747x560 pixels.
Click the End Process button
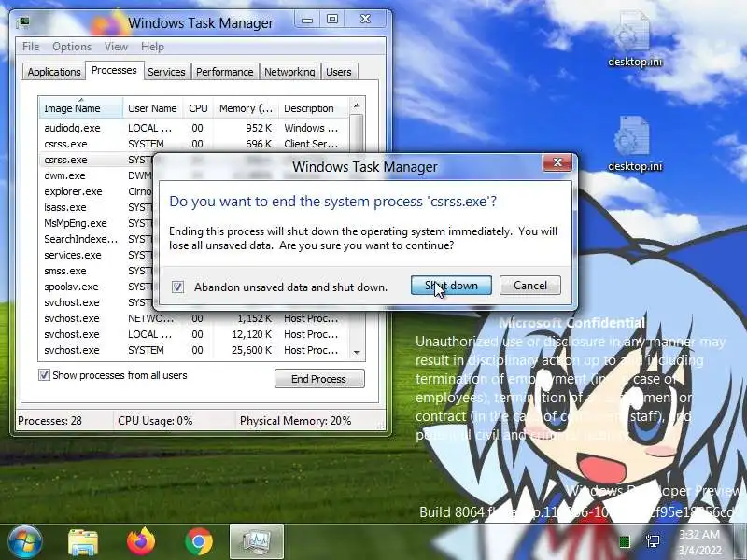(x=319, y=379)
